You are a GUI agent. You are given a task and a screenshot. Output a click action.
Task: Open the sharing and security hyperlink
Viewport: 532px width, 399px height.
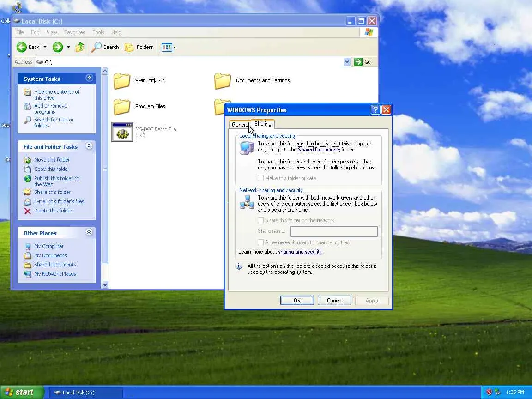[300, 252]
